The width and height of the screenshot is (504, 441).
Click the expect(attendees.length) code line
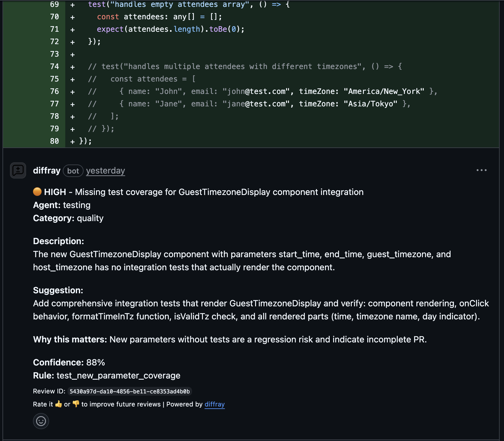click(170, 29)
